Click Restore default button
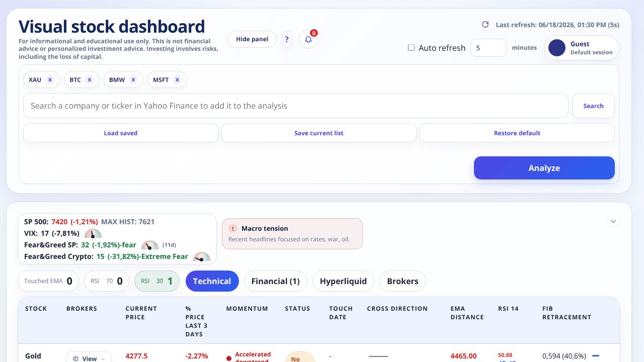The height and width of the screenshot is (362, 644). 517,133
